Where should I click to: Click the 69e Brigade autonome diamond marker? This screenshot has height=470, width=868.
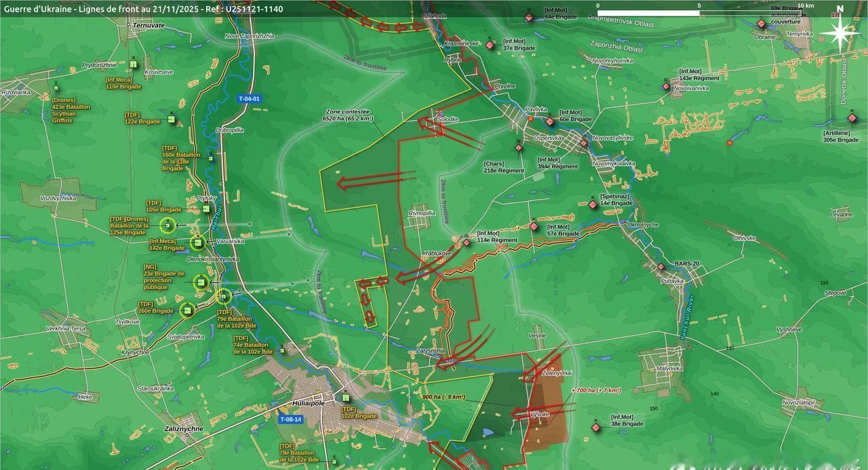[761, 23]
